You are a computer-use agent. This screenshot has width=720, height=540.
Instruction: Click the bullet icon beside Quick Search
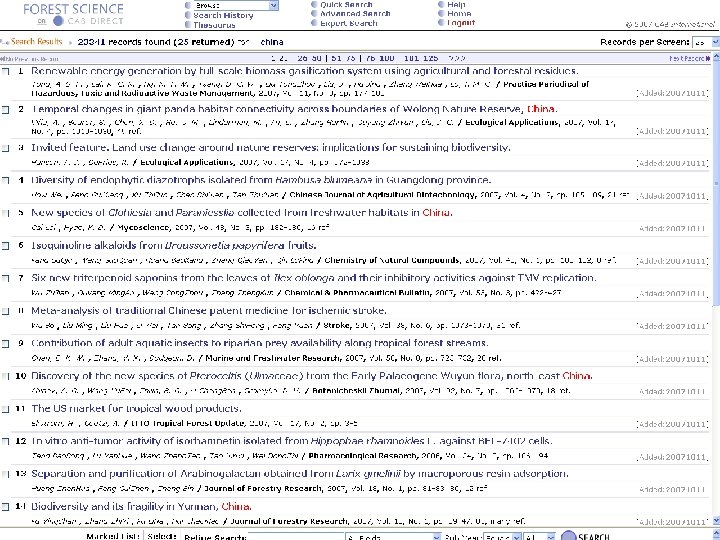pos(314,5)
